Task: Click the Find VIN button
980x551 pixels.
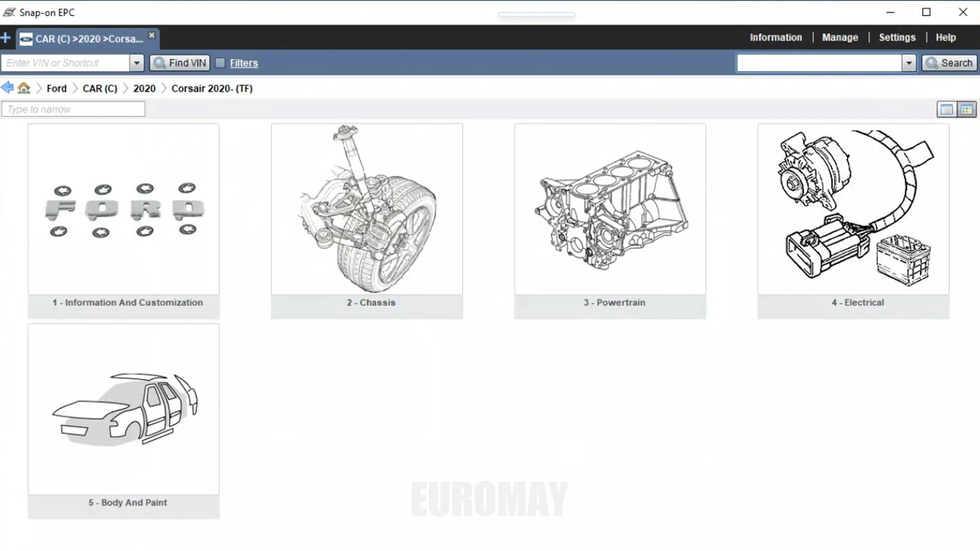Action: pyautogui.click(x=180, y=63)
